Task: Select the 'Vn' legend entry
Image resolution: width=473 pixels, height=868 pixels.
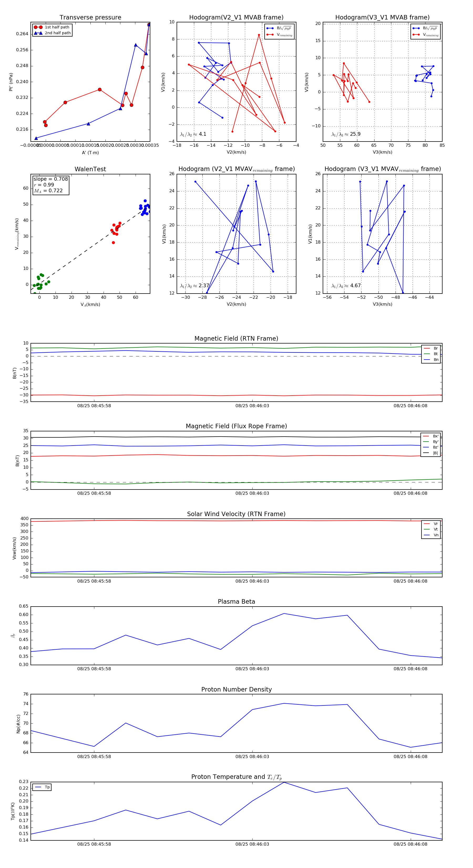Action: [431, 535]
